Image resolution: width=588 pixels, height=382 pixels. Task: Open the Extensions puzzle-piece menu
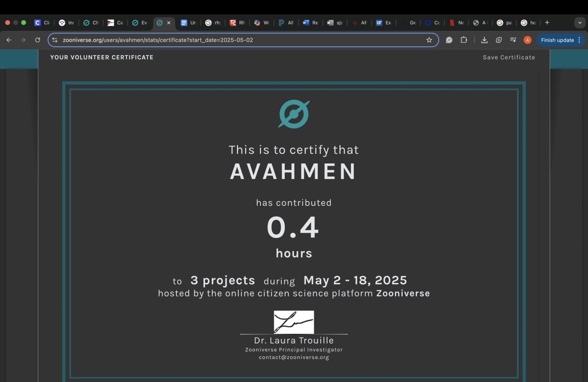tap(464, 40)
